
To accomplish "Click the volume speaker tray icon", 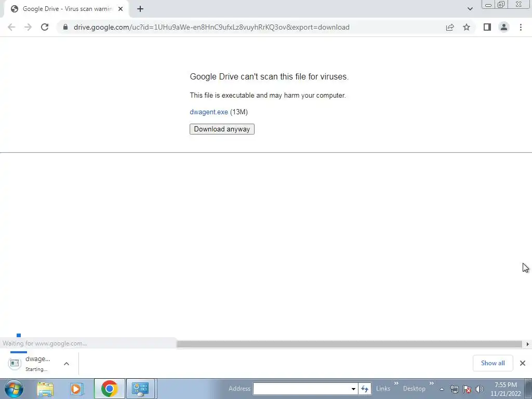I will pyautogui.click(x=479, y=389).
